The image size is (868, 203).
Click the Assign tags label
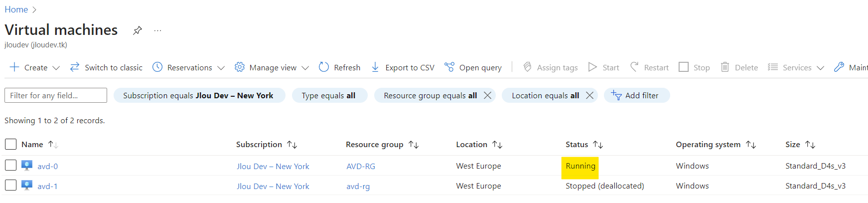pyautogui.click(x=558, y=67)
